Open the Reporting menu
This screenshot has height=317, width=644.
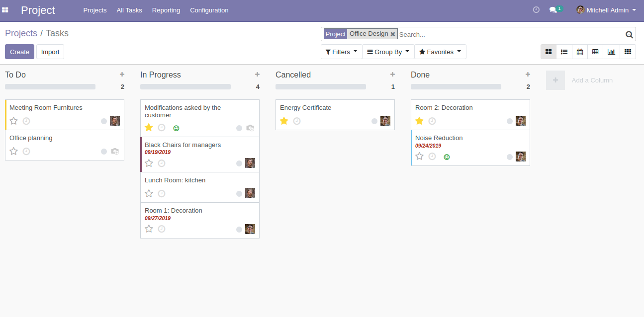coord(166,10)
